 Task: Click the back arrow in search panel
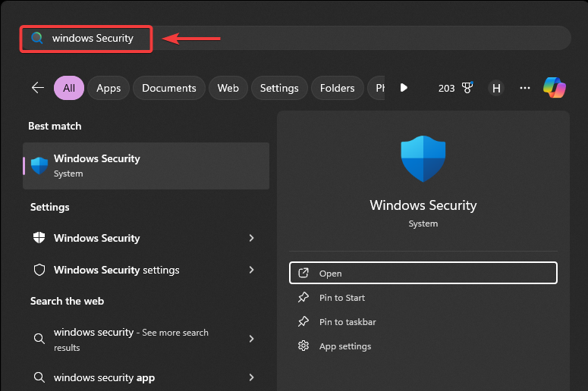tap(38, 88)
